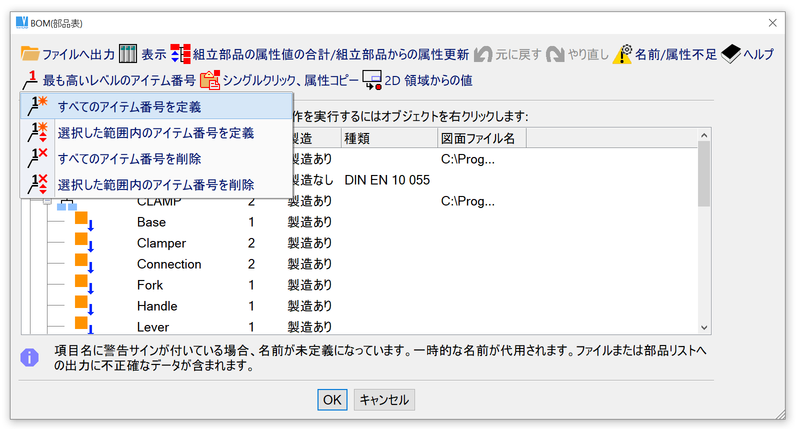This screenshot has height=429, width=797.
Task: Click the list's scroll down arrow
Action: 704,326
